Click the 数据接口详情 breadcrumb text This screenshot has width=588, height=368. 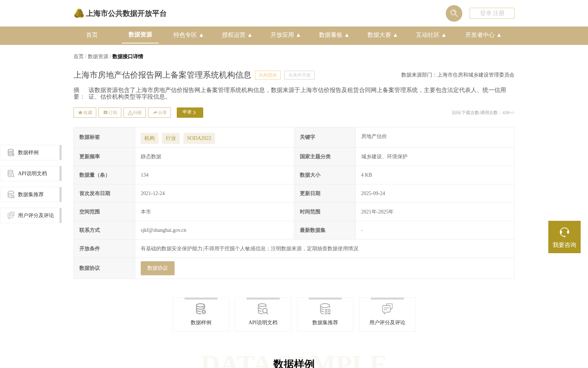tap(128, 56)
